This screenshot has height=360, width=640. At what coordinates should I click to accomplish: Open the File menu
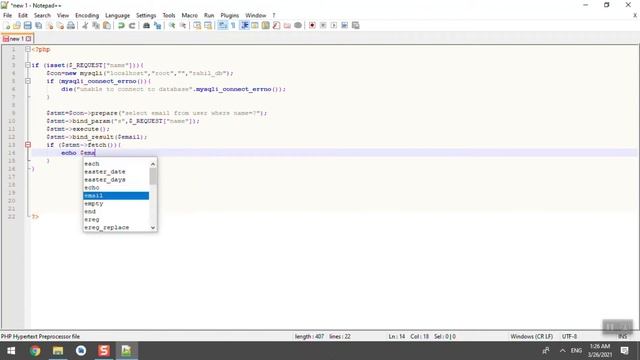pos(7,15)
